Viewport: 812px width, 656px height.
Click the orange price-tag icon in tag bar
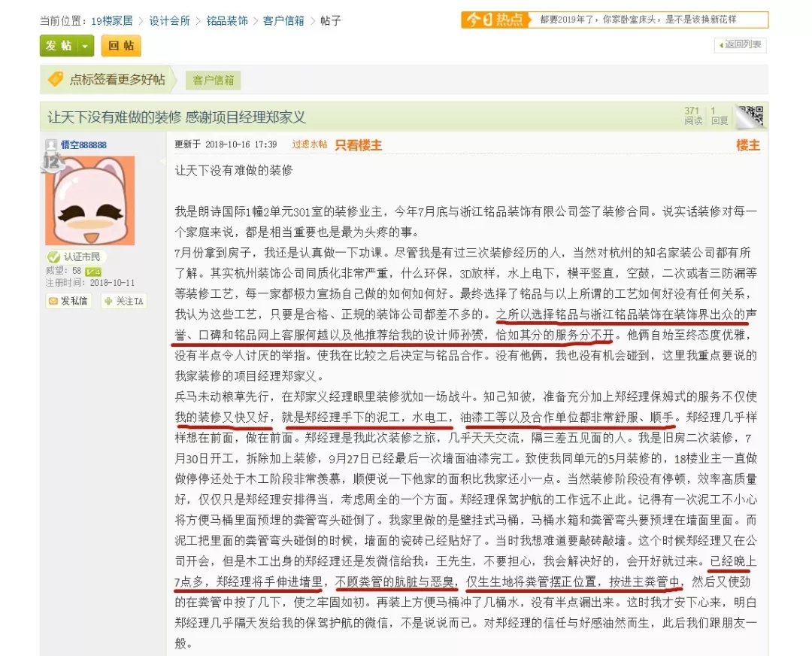[x=56, y=79]
